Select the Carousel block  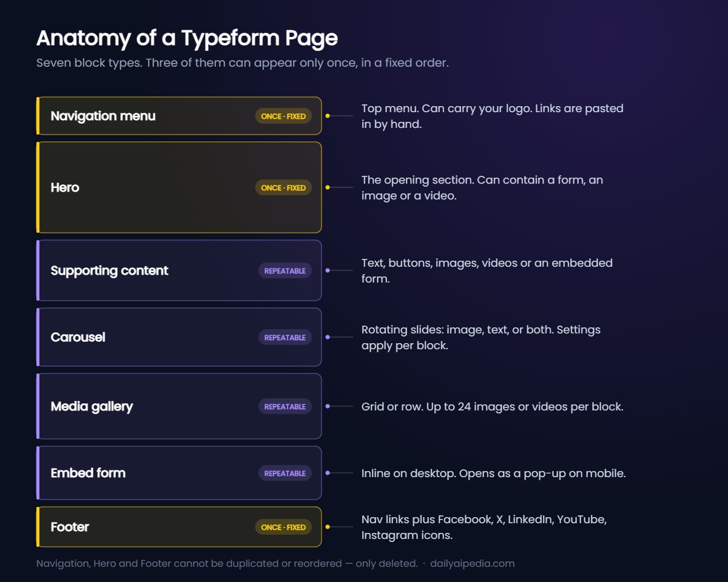click(179, 337)
